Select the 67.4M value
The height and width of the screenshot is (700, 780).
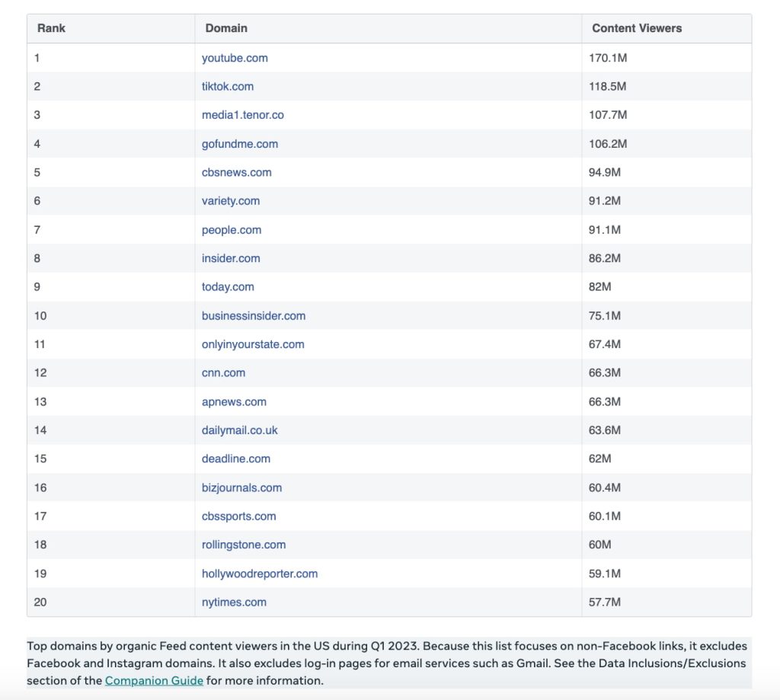pos(604,344)
